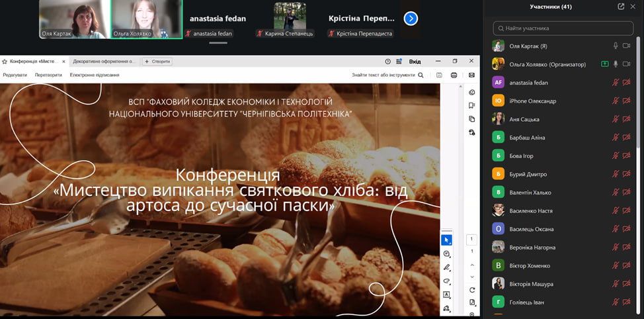Click the Найти участника search field
The image size is (644, 319).
pos(565,28)
